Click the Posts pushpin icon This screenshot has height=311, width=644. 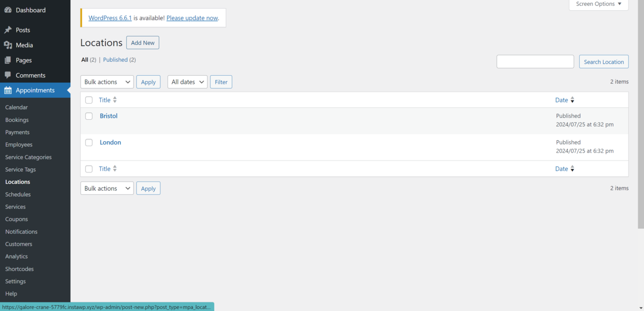[x=8, y=30]
